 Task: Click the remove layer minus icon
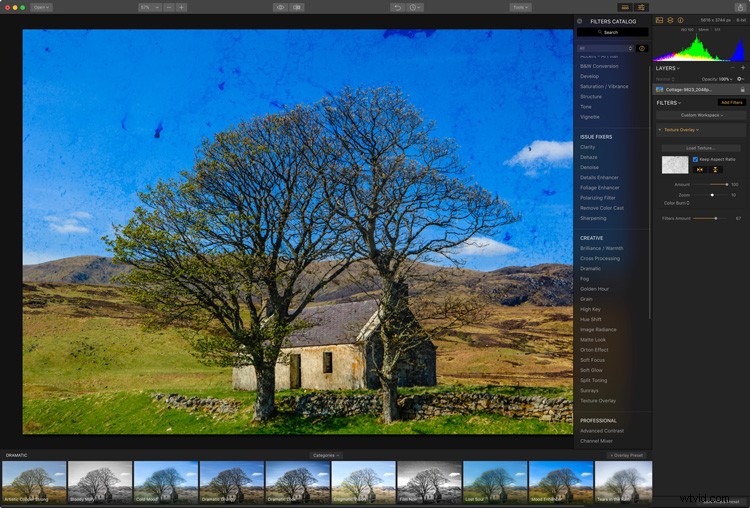point(732,68)
